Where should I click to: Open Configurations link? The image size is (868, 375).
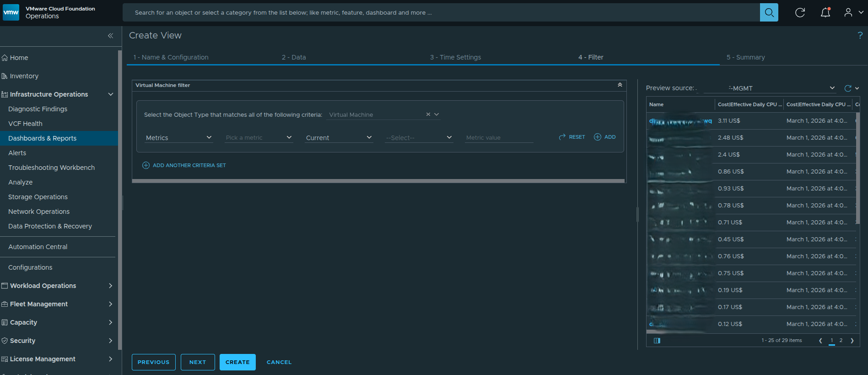30,267
